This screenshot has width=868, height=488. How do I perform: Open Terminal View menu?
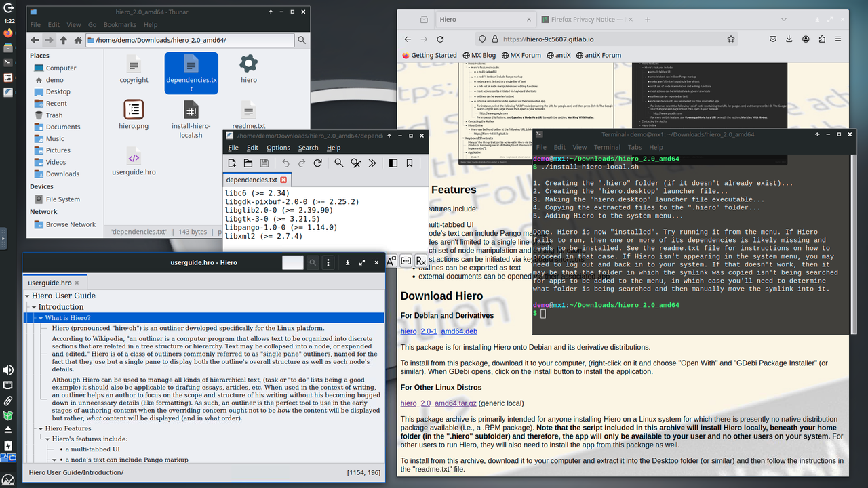(x=580, y=147)
